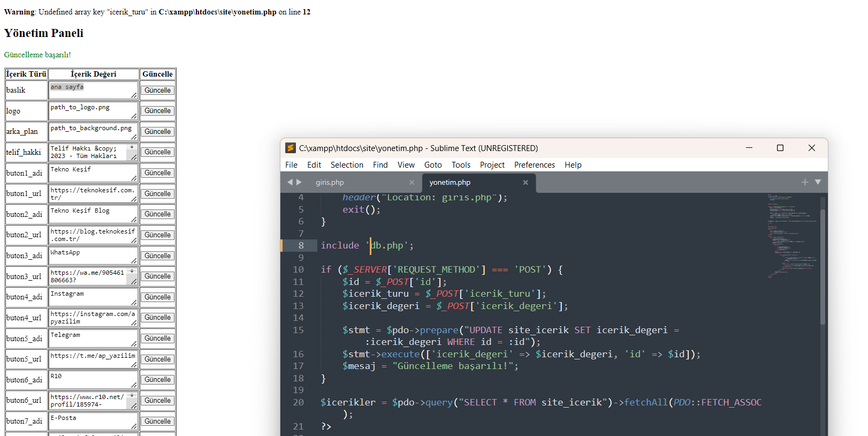Focus the buton2_url blog.teknokesif field
The image size is (868, 436).
[x=93, y=235]
